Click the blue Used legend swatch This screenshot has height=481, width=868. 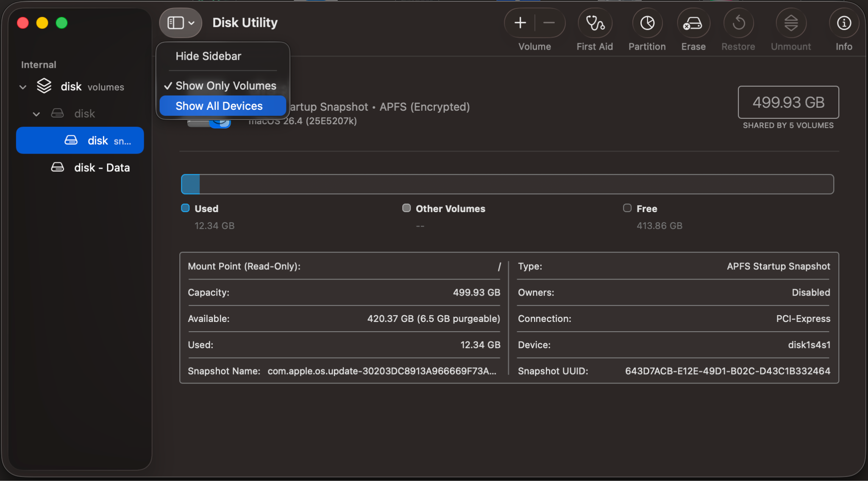185,208
